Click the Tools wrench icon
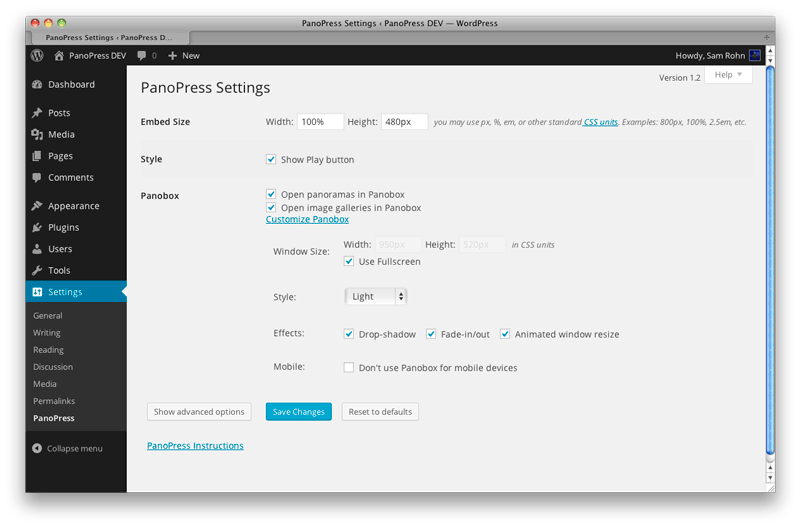800x527 pixels. click(37, 271)
